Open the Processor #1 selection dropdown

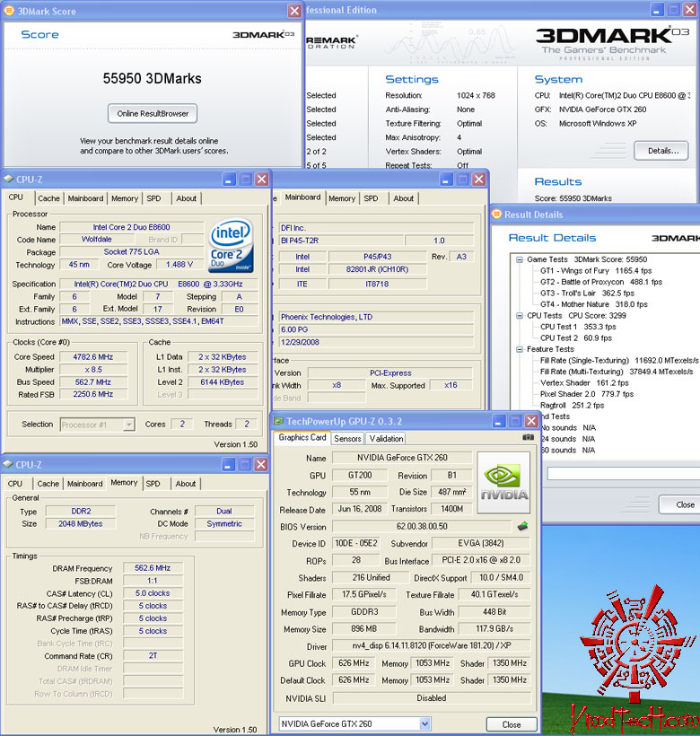click(x=128, y=425)
